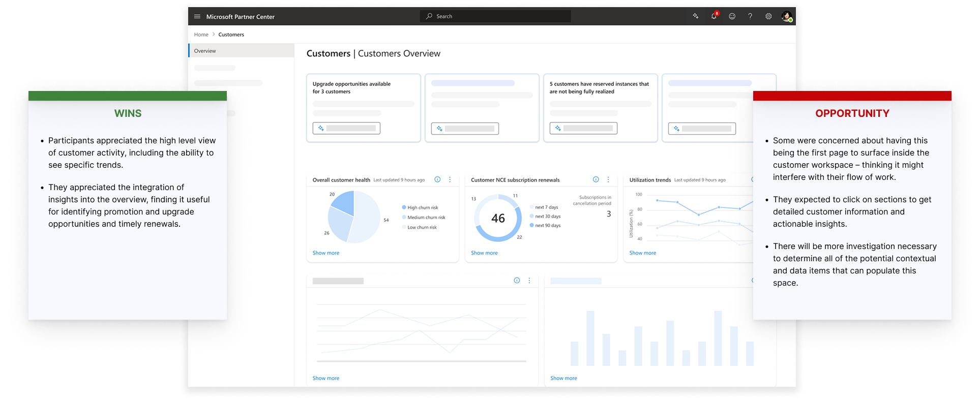Open more options for NCE subscription renewals

point(608,179)
